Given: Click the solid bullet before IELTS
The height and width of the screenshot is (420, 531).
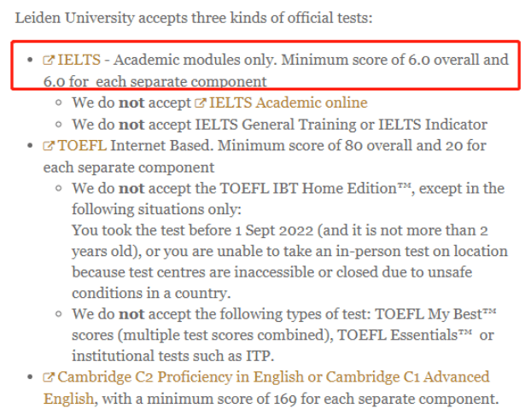Looking at the screenshot, I should coord(30,61).
